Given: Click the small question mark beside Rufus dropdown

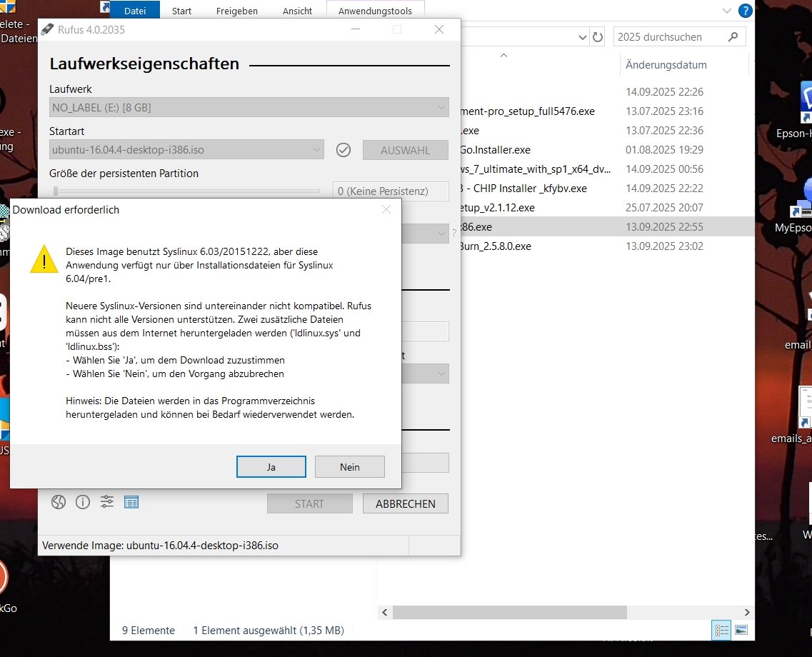Looking at the screenshot, I should tap(454, 234).
